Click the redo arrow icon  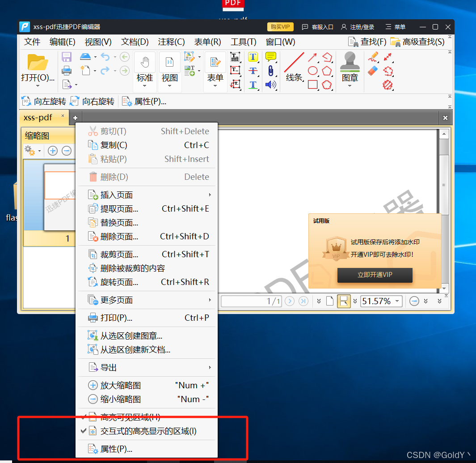(x=105, y=71)
